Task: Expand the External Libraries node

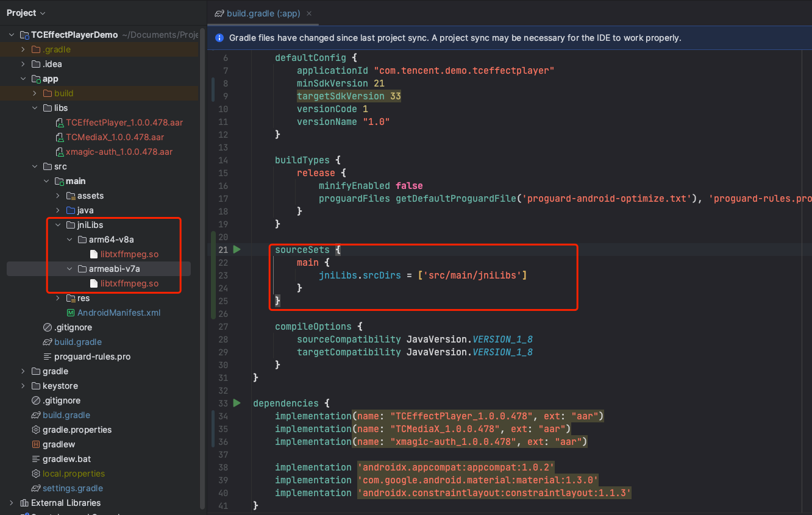Action: [x=12, y=503]
